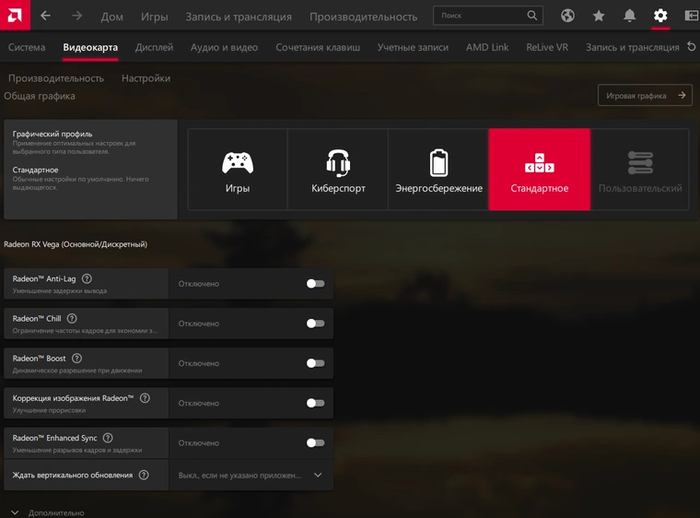
Task: Open the web browser globe icon
Action: point(568,16)
